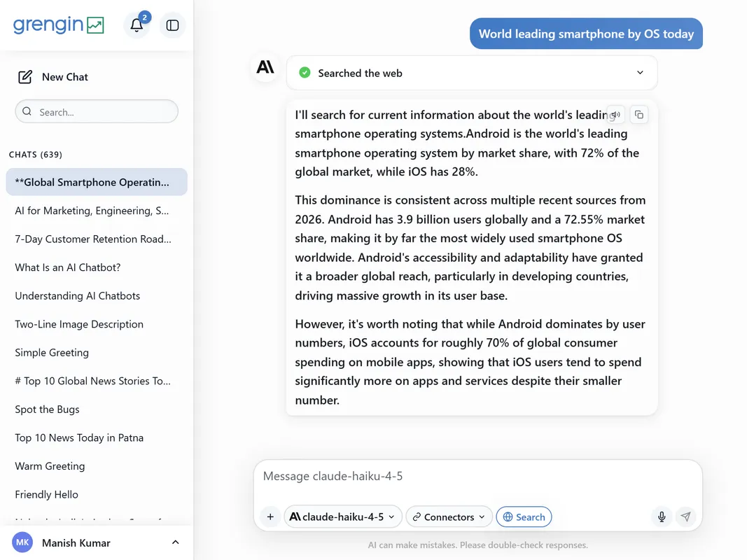Open Top 10 News Today in Patna
This screenshot has width=747, height=560.
97,437
